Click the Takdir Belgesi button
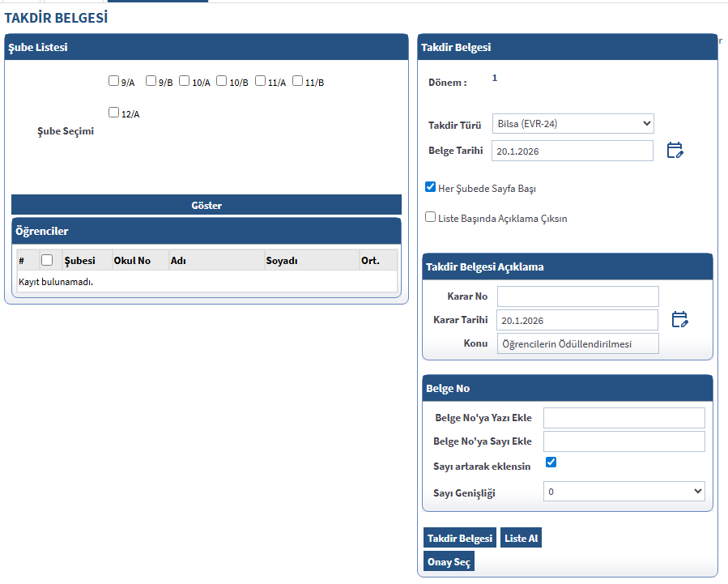 pos(459,539)
